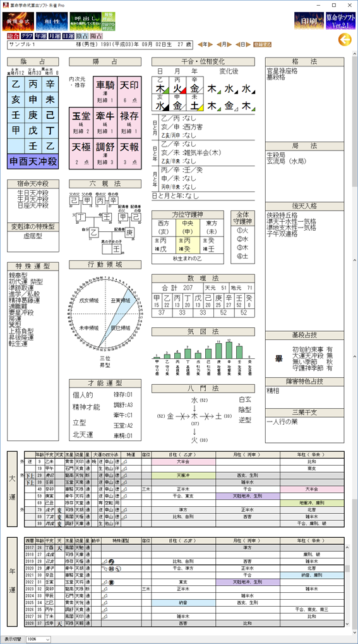The height and width of the screenshot is (644, 358).
Task: Click the 車騎 star cell in 陽占
Action: click(105, 91)
